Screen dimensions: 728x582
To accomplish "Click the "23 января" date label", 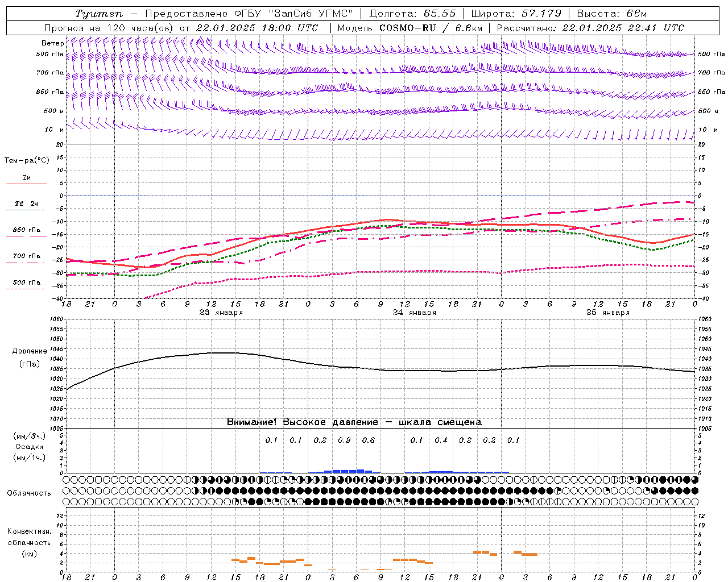I will pos(221,313).
